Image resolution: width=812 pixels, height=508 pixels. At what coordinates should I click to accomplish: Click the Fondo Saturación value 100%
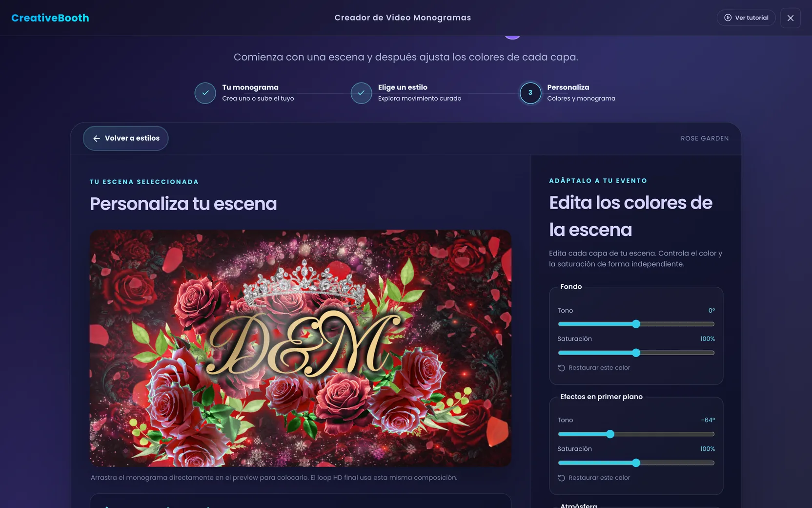[708, 339]
